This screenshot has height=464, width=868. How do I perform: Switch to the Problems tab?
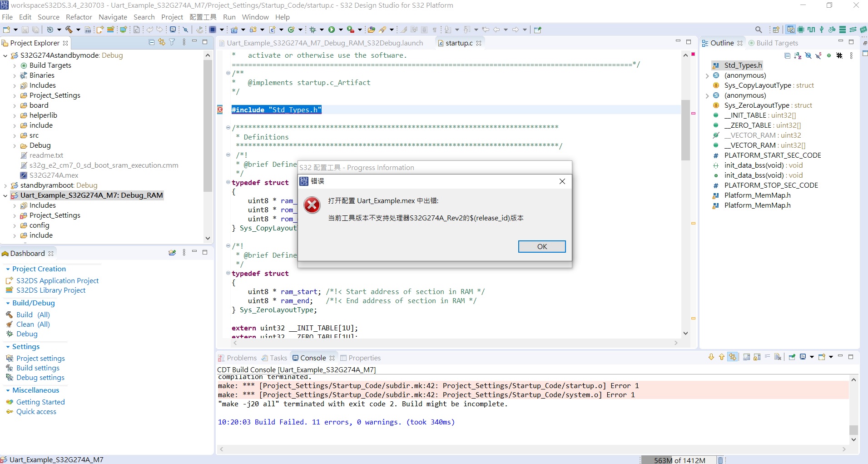(242, 358)
